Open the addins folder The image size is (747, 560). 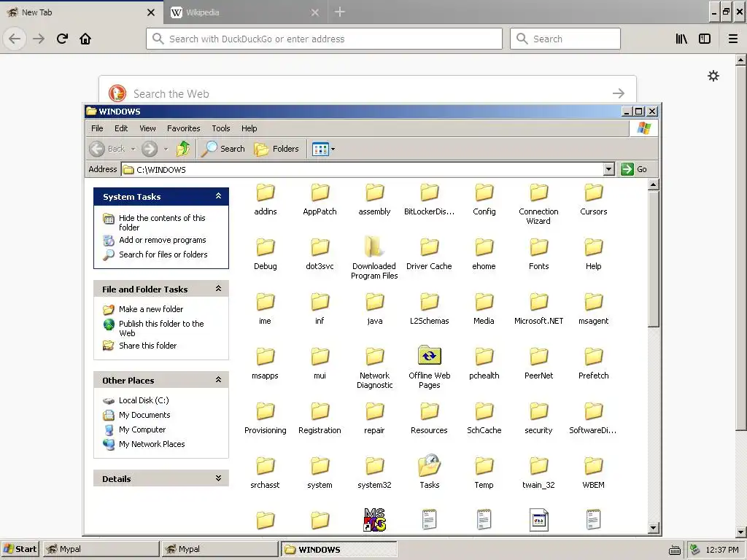(266, 199)
